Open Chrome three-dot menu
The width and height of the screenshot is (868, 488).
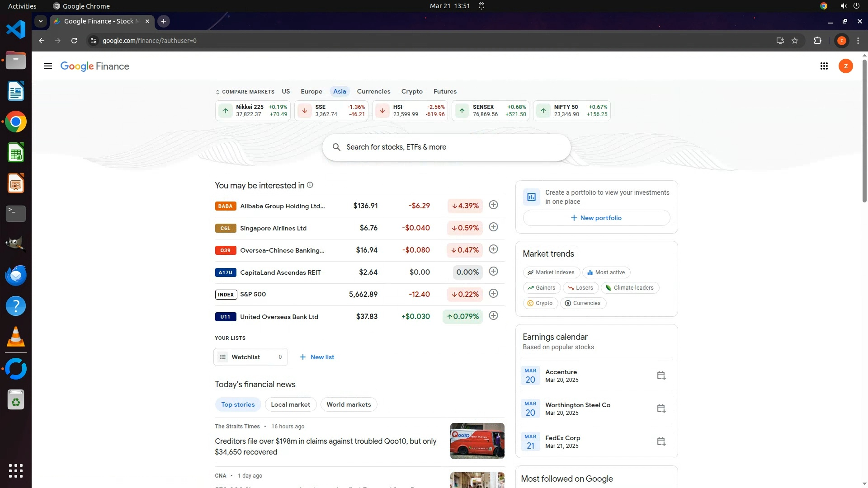click(x=858, y=41)
